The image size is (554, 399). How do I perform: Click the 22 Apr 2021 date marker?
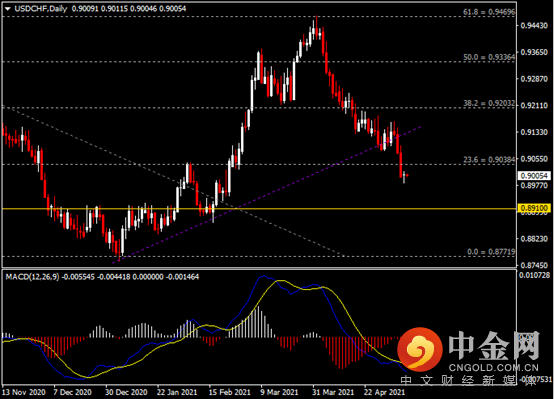pyautogui.click(x=384, y=392)
